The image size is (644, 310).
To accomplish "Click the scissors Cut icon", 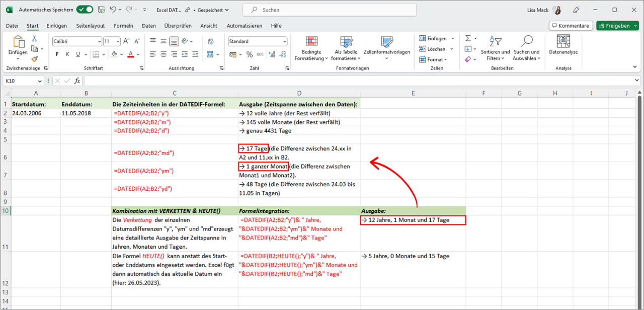I will 34,38.
